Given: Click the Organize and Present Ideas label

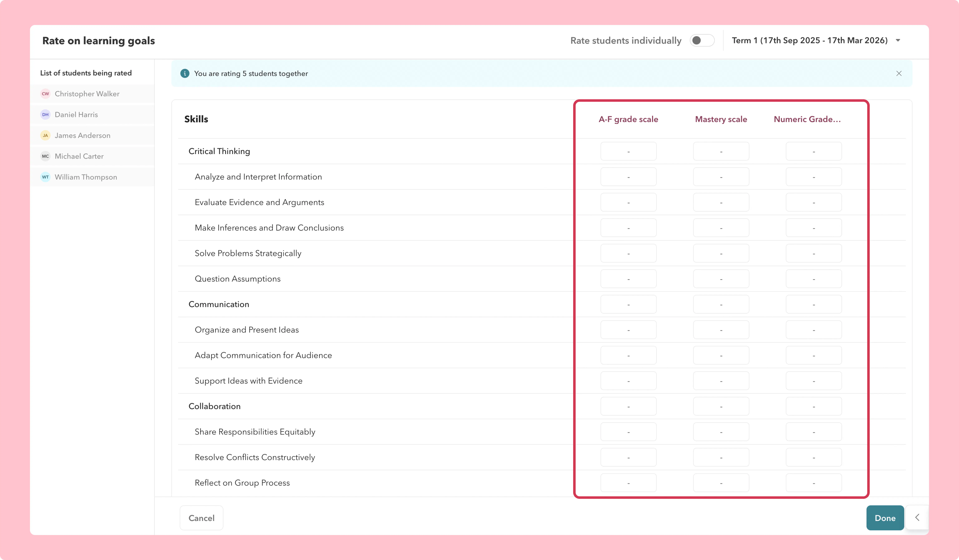Looking at the screenshot, I should click(x=247, y=330).
